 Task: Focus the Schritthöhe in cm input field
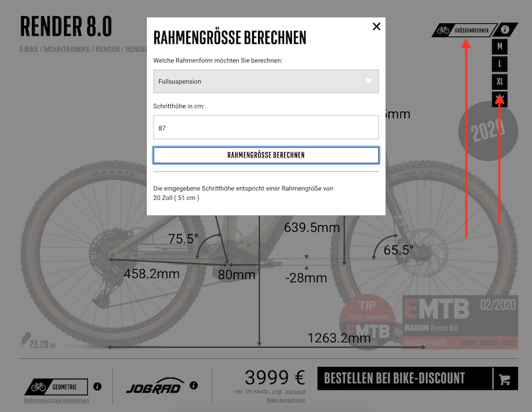click(x=266, y=128)
